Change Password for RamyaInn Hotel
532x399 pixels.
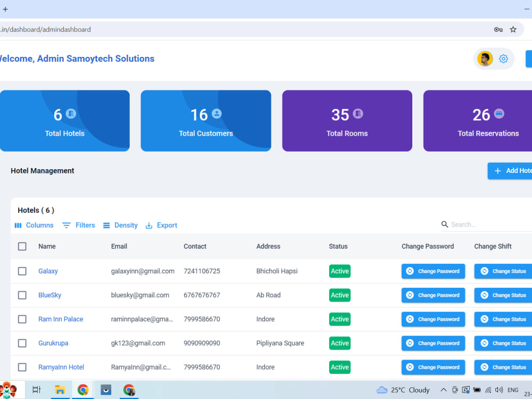[433, 367]
